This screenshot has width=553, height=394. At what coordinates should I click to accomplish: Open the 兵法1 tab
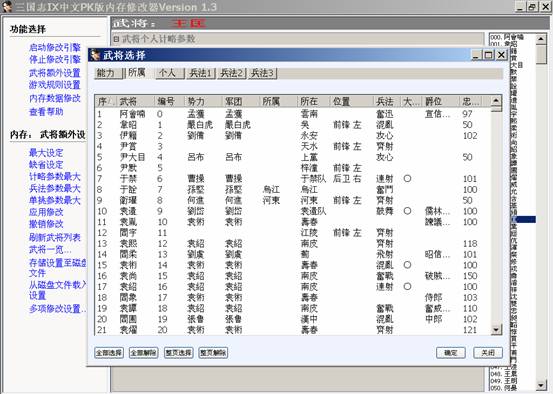pyautogui.click(x=201, y=73)
